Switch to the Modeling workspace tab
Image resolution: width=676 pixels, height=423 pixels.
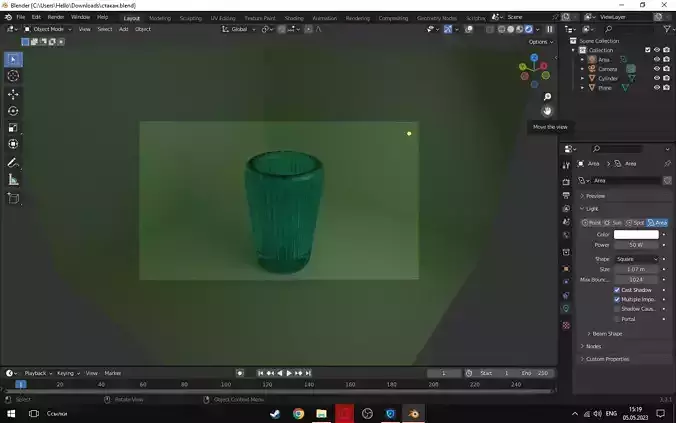160,18
